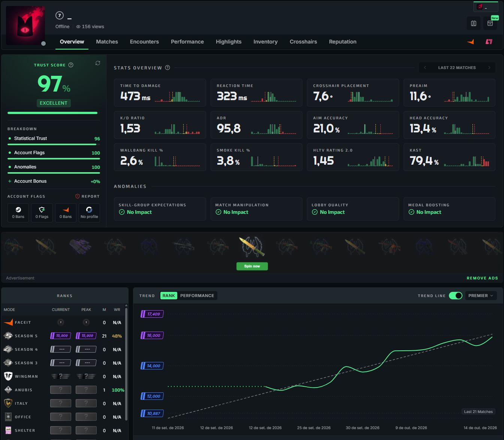Open the Match Manipulation anomaly card
Screen dimensions: 504x440
(256, 209)
